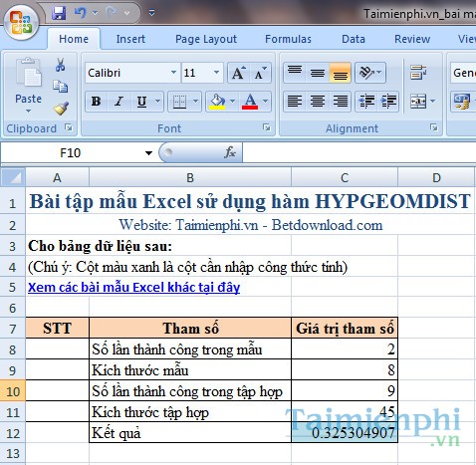Screen dimensions: 476x465
Task: Switch to the Insert tab
Action: (130, 39)
